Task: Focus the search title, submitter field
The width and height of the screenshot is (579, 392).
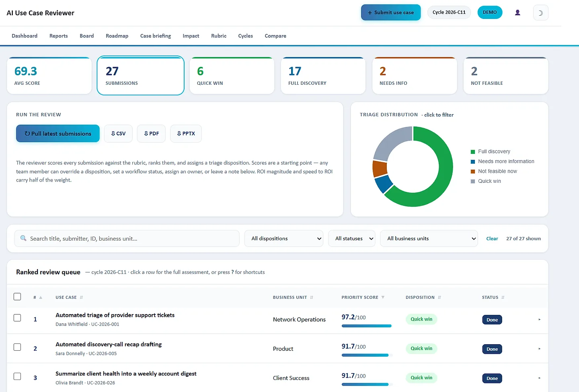Action: coord(127,239)
